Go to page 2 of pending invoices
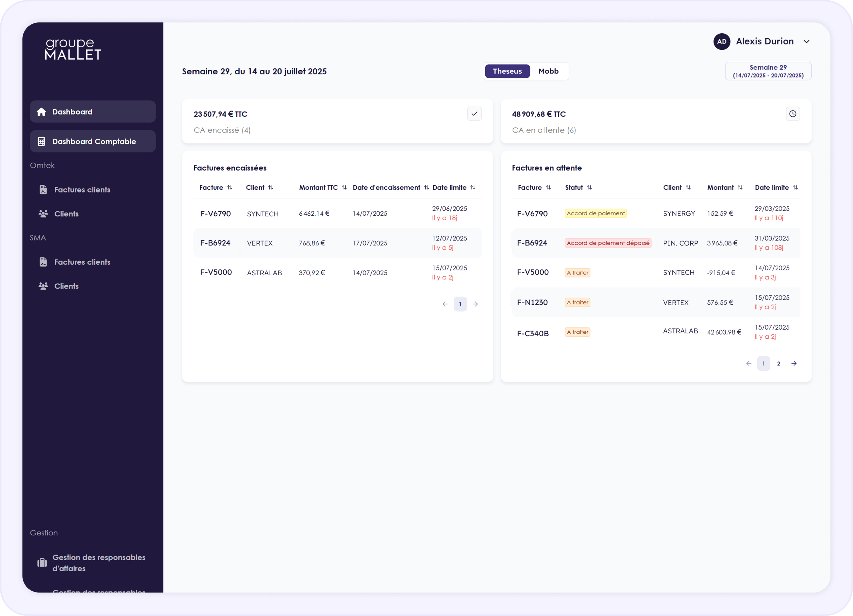This screenshot has width=853, height=616. pyautogui.click(x=779, y=363)
